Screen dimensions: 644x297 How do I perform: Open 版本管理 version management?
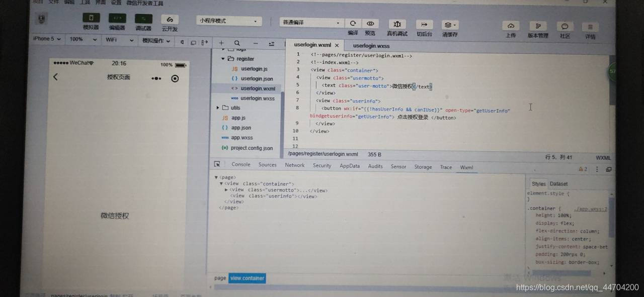pos(538,26)
